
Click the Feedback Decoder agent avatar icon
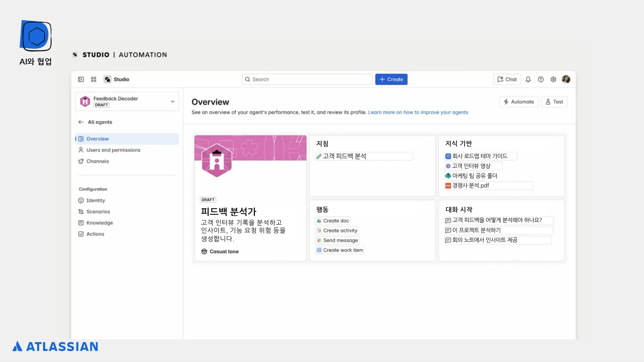(85, 101)
